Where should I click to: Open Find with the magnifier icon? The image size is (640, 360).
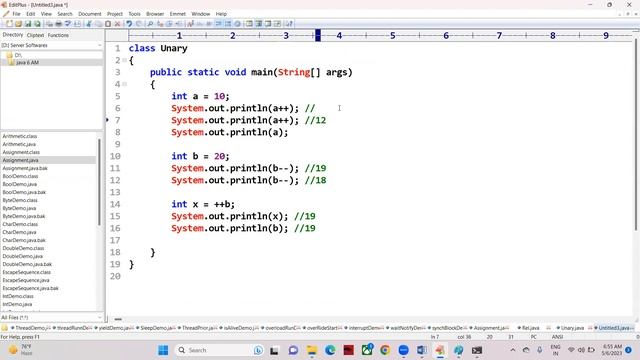(150, 24)
